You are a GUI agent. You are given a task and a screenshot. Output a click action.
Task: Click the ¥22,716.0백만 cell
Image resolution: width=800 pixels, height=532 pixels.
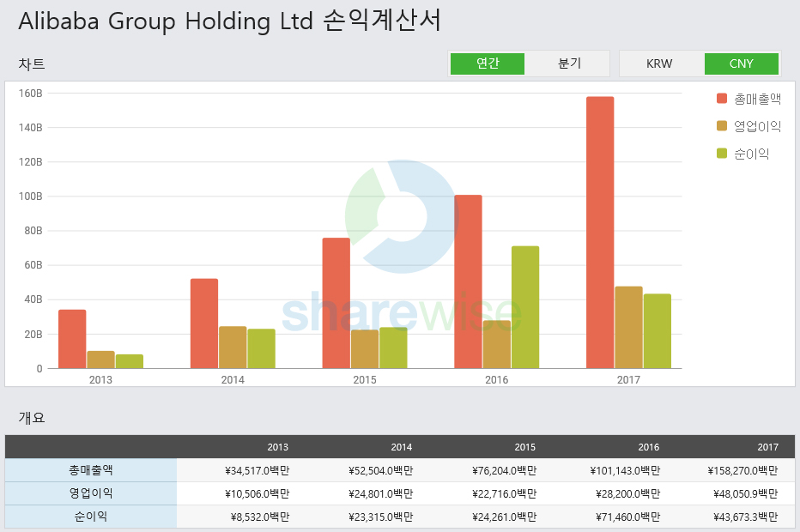[504, 493]
